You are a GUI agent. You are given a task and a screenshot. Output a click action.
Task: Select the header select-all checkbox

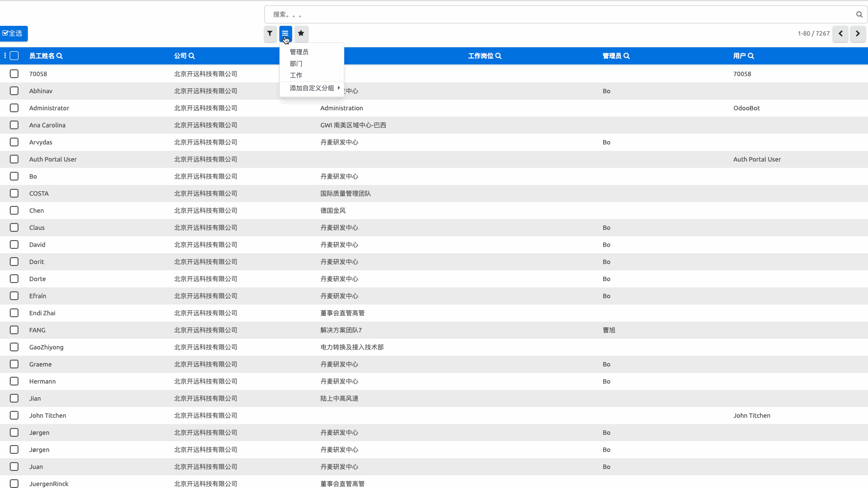tap(14, 56)
